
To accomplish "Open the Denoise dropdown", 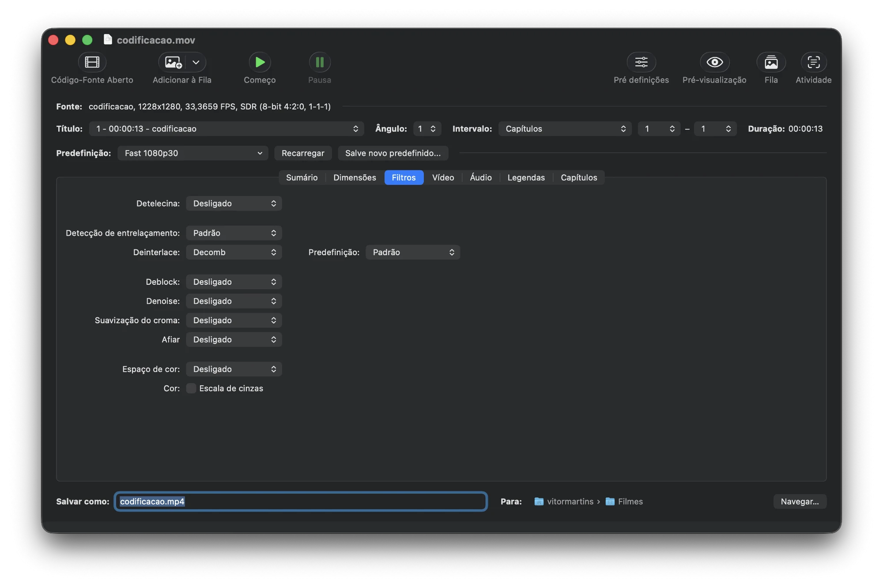I will 234,301.
